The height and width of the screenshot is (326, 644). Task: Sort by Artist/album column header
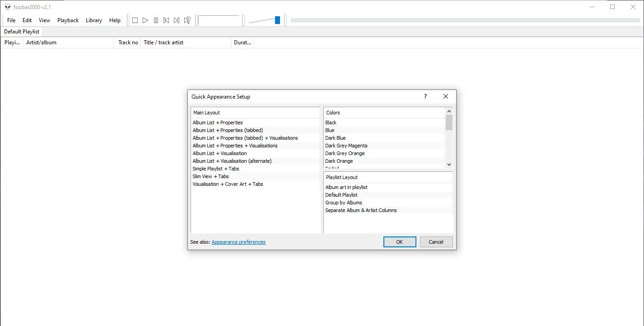pos(68,43)
